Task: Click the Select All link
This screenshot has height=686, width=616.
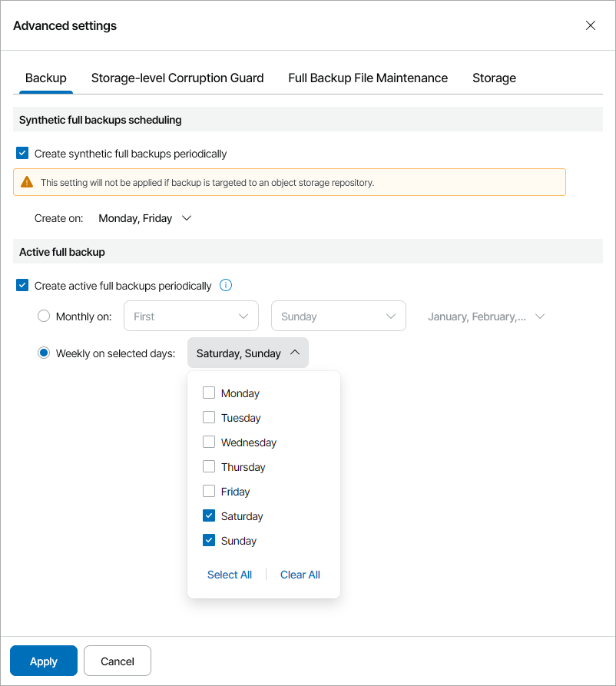Action: (230, 575)
